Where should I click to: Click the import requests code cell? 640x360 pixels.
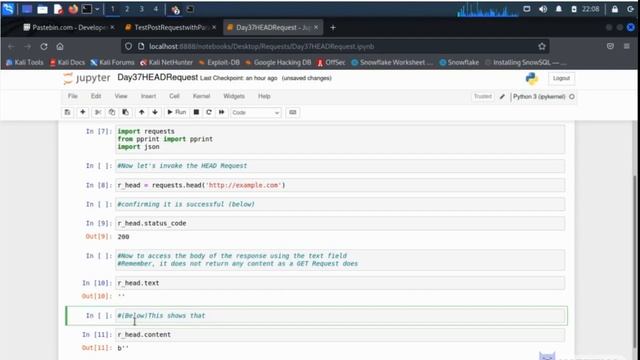340,139
